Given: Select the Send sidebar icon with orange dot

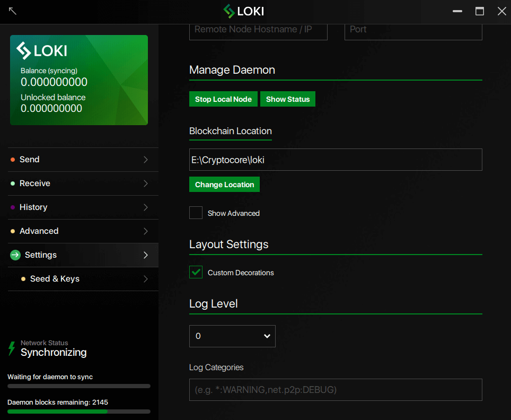Looking at the screenshot, I should (x=13, y=159).
